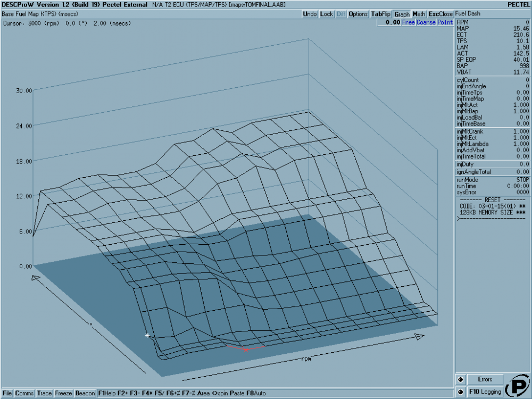Toggle the Lock mode in toolbar
The width and height of the screenshot is (532, 399).
pyautogui.click(x=326, y=14)
